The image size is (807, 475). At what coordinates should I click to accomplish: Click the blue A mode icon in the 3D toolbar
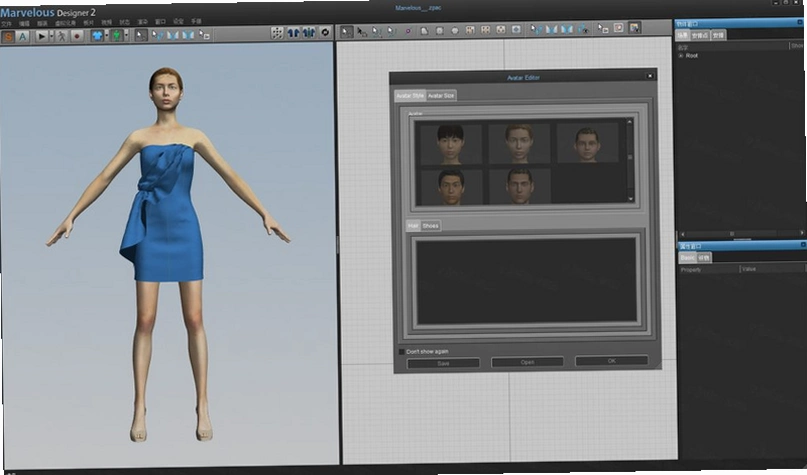click(x=22, y=36)
